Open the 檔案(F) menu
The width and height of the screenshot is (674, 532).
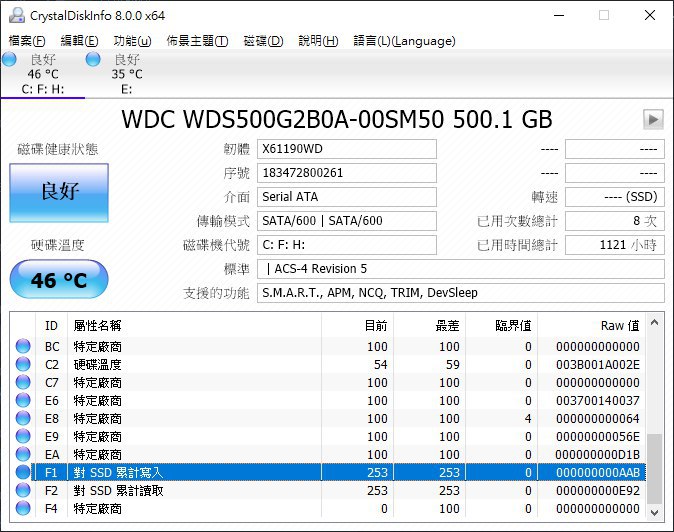tap(27, 41)
